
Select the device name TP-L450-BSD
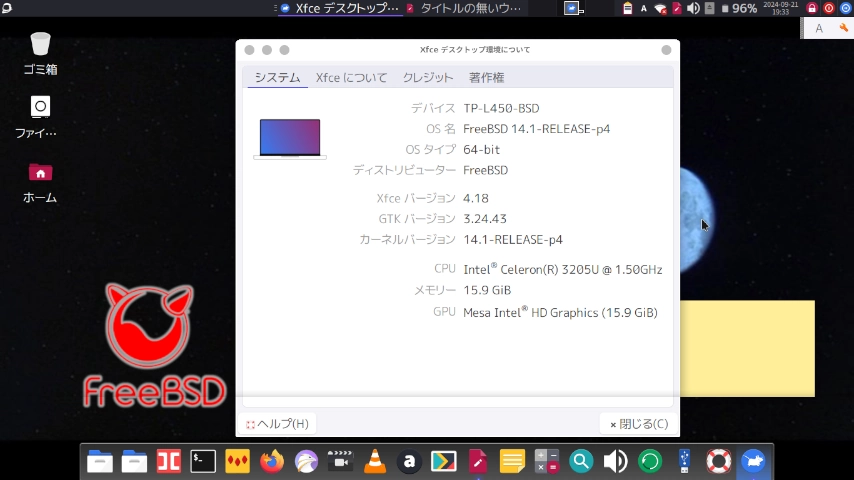click(x=501, y=108)
